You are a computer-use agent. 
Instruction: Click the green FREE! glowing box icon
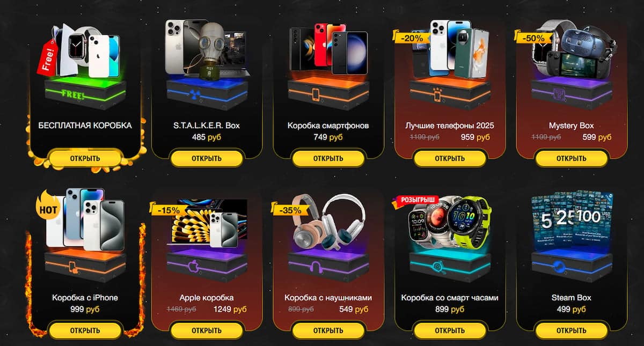coord(85,93)
